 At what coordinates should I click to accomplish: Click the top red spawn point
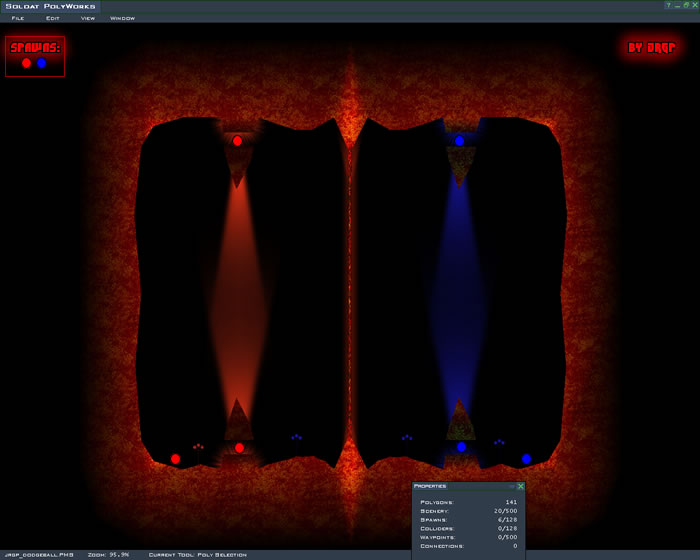[237, 141]
